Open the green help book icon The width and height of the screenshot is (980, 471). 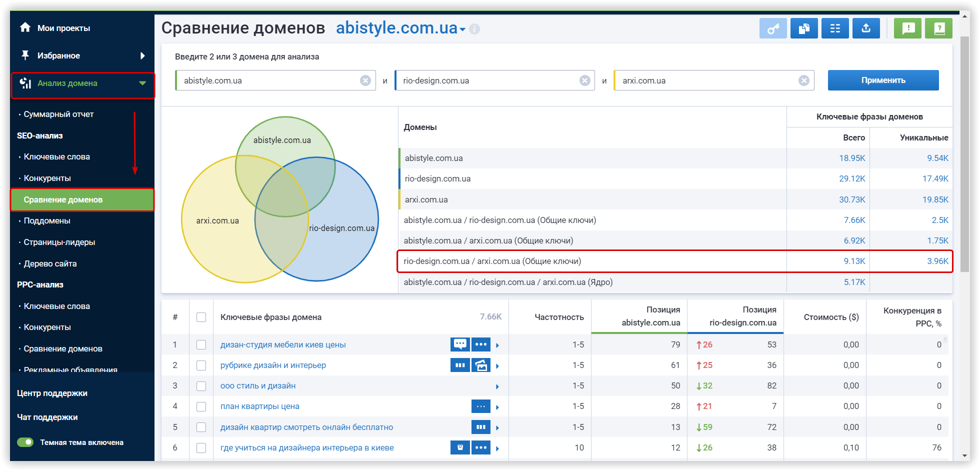939,28
